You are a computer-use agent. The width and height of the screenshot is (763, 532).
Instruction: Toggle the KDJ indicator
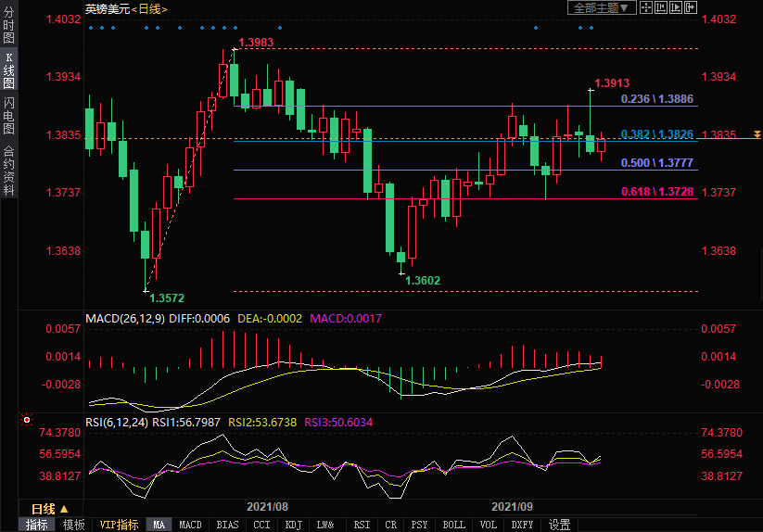tap(293, 525)
